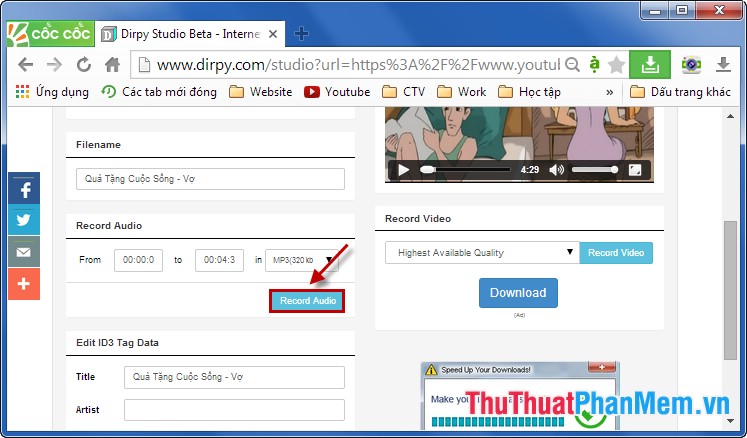Click the Record Audio button
Image resolution: width=747 pixels, height=438 pixels.
tap(308, 301)
